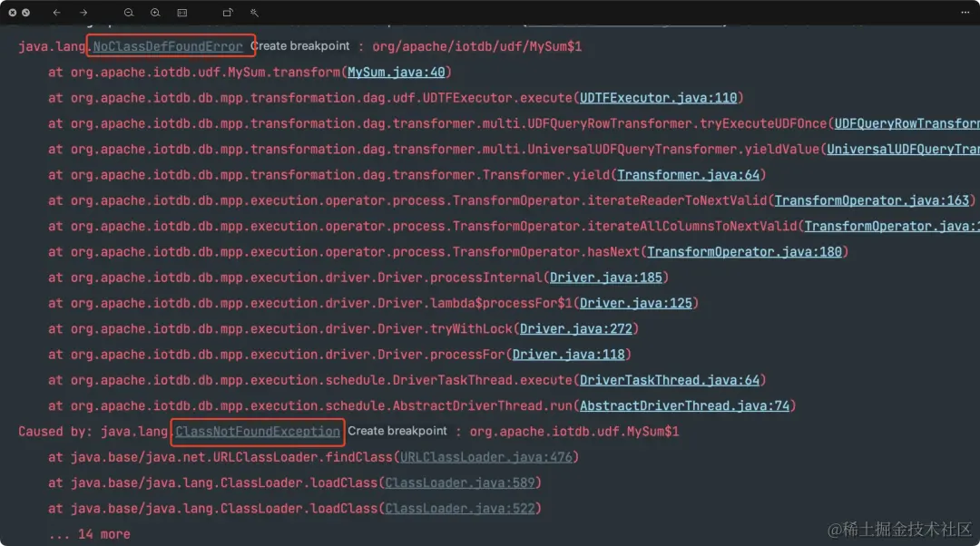Go forward to the next image
980x546 pixels.
coord(83,13)
